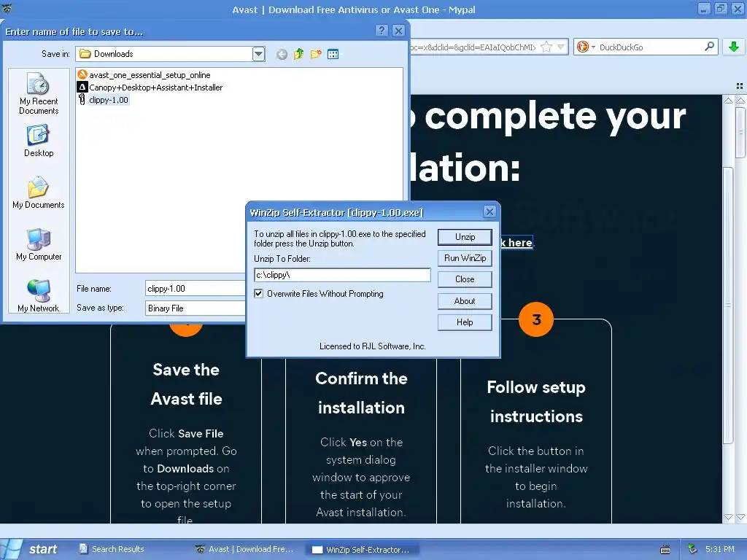Open URL history dropdown arrow
The width and height of the screenshot is (747, 560).
coord(561,47)
